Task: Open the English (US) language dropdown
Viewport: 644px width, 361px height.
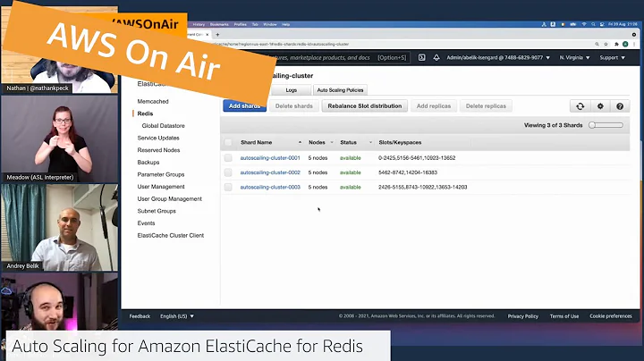Action: 177,316
